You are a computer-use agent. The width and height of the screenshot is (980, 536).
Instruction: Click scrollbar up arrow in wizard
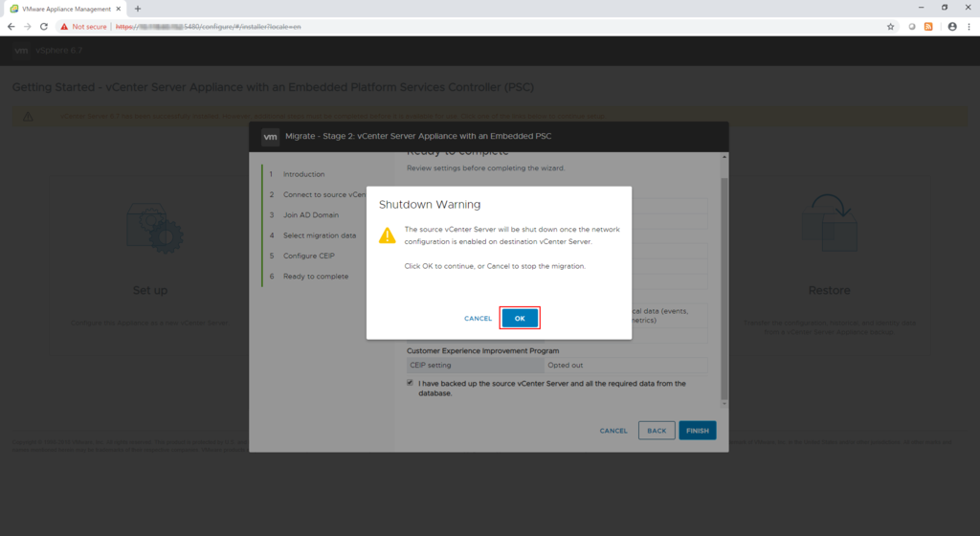pos(724,157)
